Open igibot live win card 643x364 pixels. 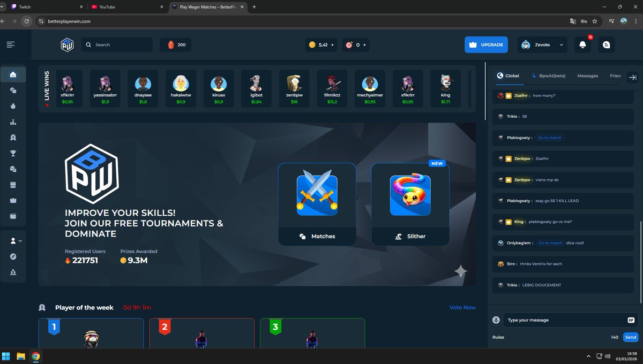click(256, 88)
